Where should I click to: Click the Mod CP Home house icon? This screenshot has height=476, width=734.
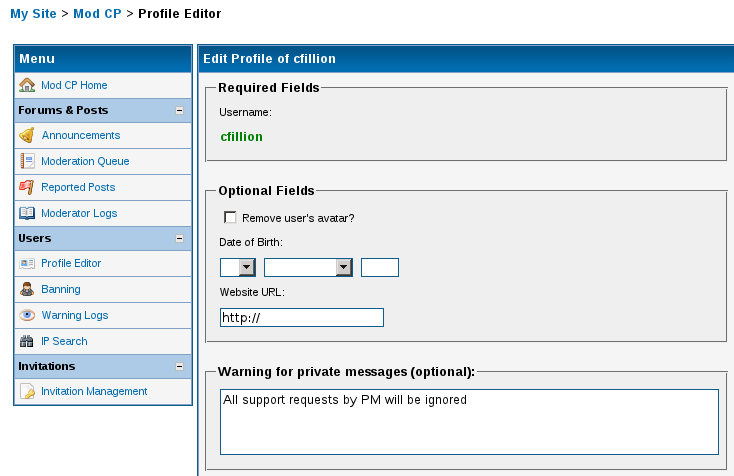27,85
